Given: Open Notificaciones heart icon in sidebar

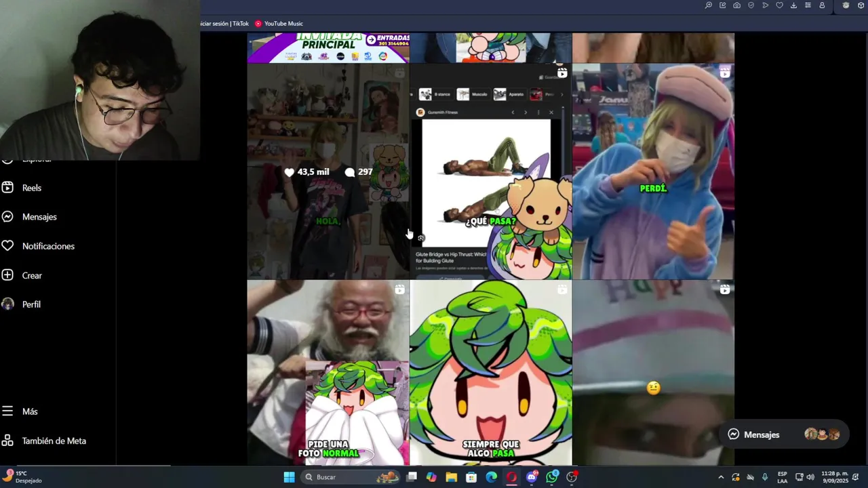Looking at the screenshot, I should click(7, 246).
